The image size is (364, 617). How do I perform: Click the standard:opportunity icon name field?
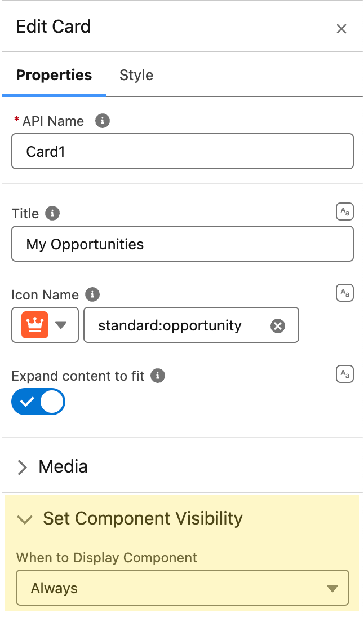tap(191, 325)
